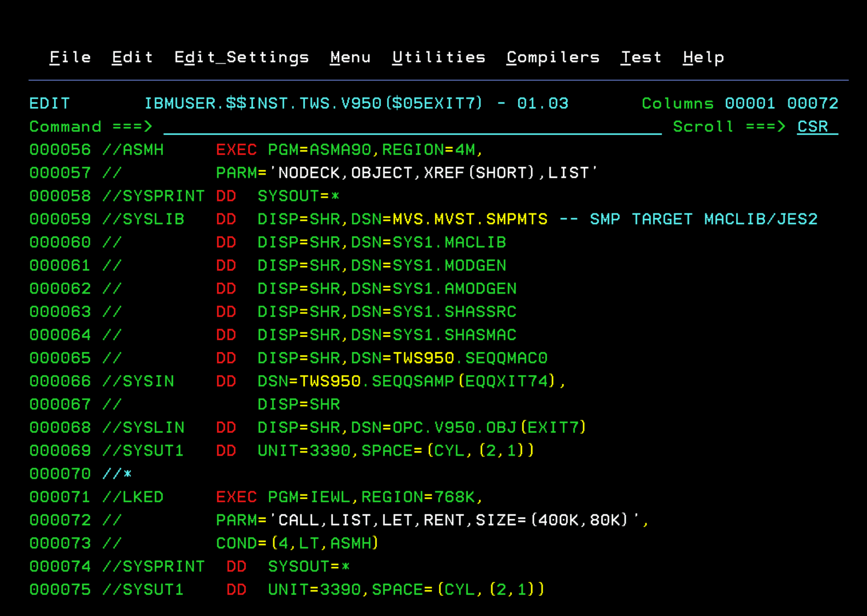Click line number 000056 prefix area
Viewport: 867px width, 616px height.
[60, 150]
